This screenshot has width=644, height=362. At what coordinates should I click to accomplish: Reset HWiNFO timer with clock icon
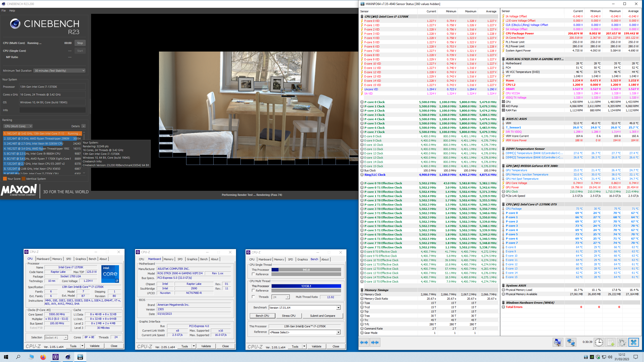point(599,342)
